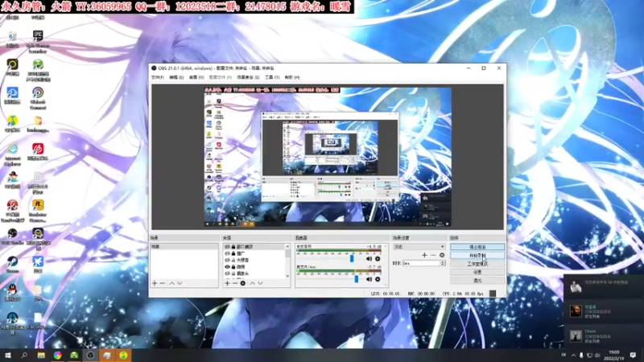Open 工具(T) menu in OBS
Screen dimensions: 644x362
tap(272, 77)
